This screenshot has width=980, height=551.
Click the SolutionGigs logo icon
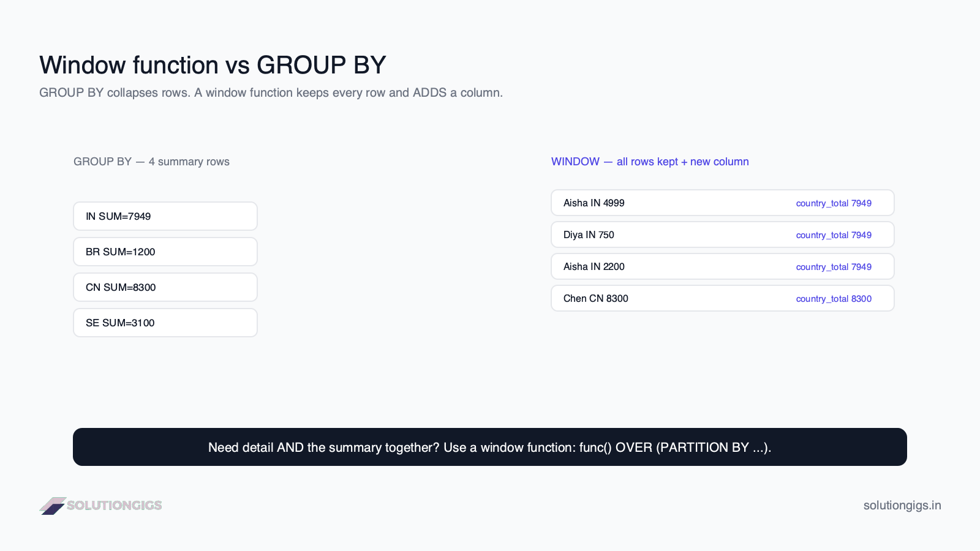point(53,506)
